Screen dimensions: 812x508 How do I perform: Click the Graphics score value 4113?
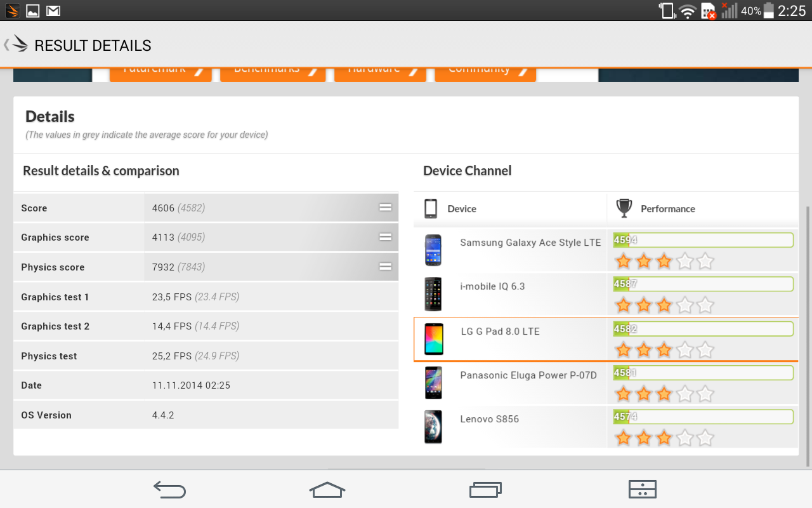click(163, 237)
